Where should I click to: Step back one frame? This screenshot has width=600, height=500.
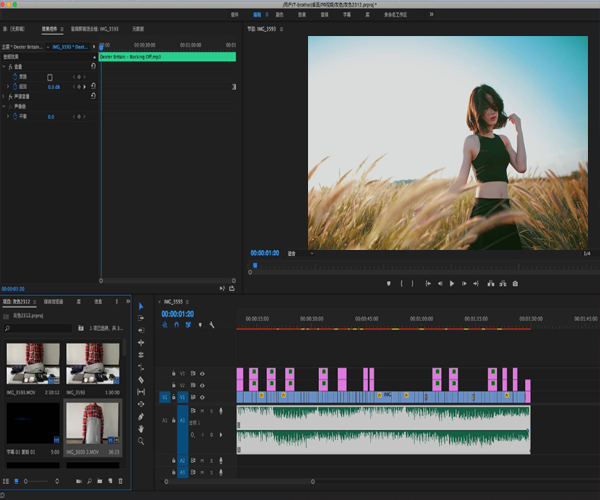(x=440, y=283)
